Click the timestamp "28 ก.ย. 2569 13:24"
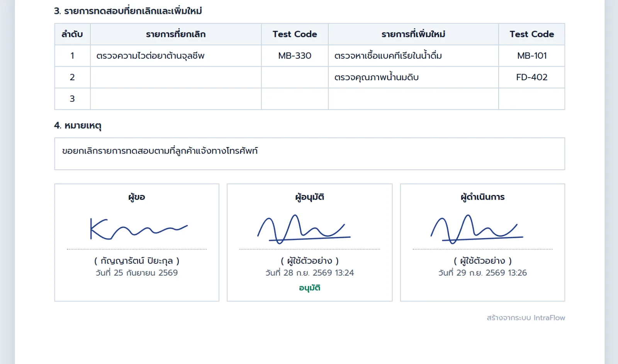 [x=319, y=273]
